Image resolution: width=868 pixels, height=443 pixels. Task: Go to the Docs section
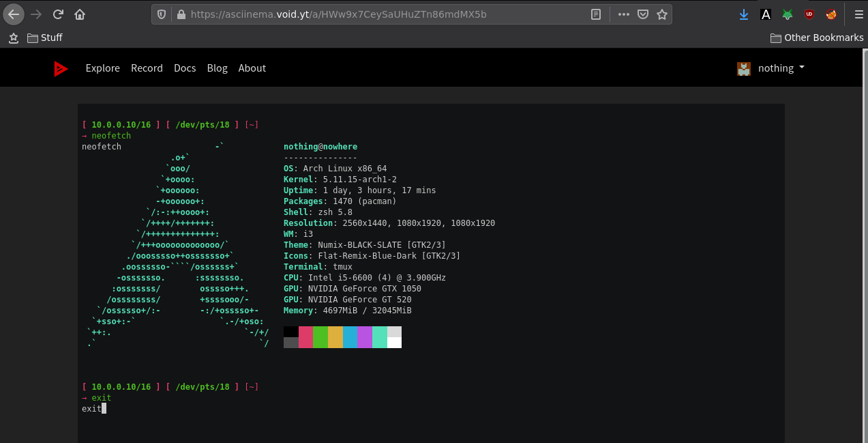pos(185,68)
